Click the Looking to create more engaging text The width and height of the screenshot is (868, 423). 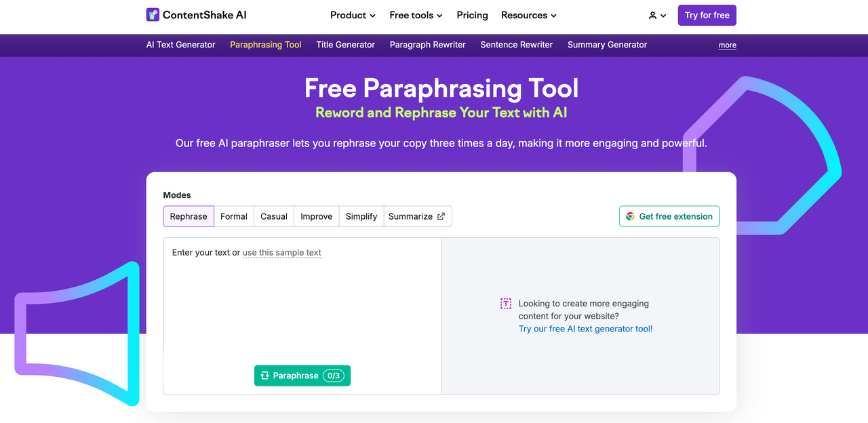click(x=584, y=310)
